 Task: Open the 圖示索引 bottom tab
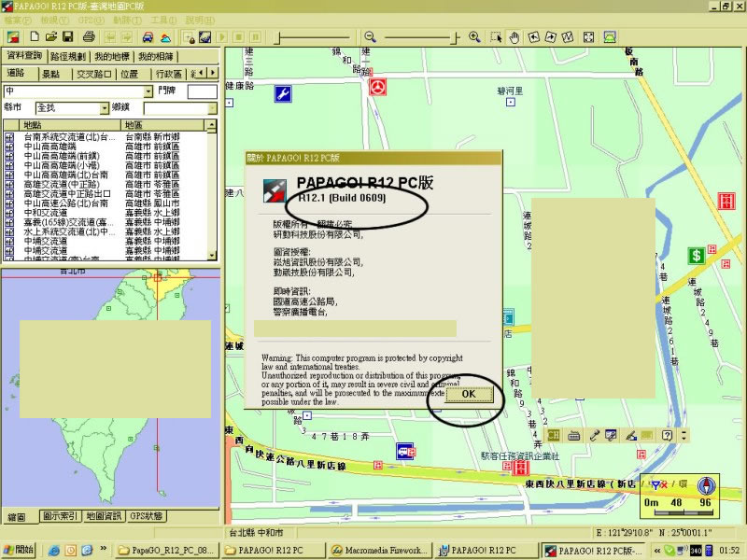60,516
